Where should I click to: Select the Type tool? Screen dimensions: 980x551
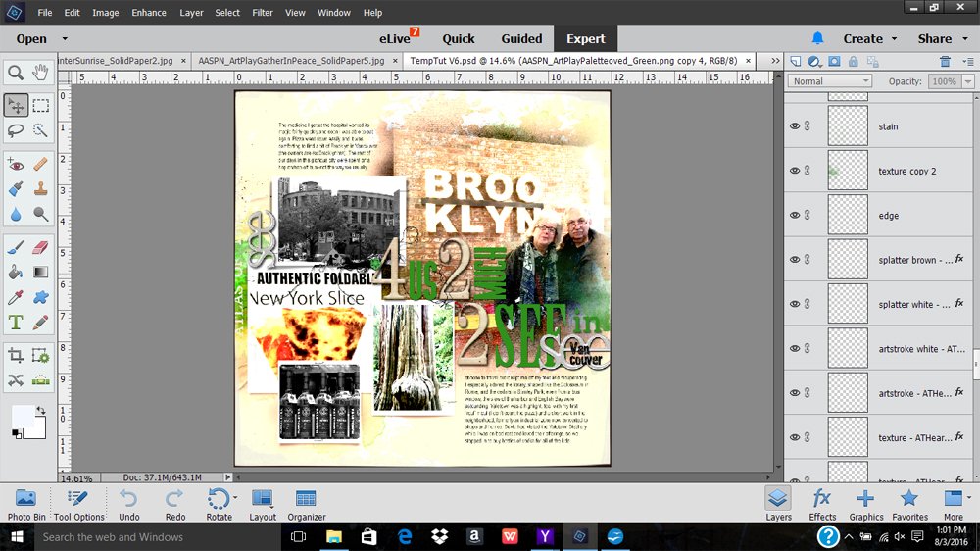16,323
